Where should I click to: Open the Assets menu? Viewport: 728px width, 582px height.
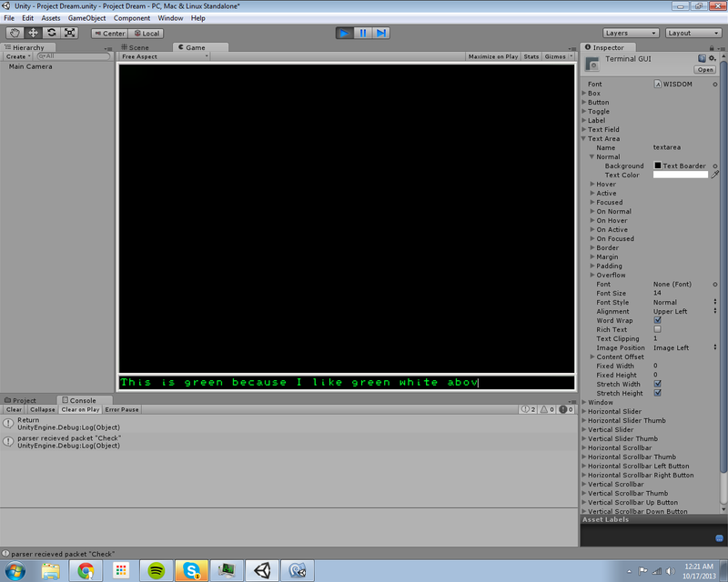tap(51, 18)
